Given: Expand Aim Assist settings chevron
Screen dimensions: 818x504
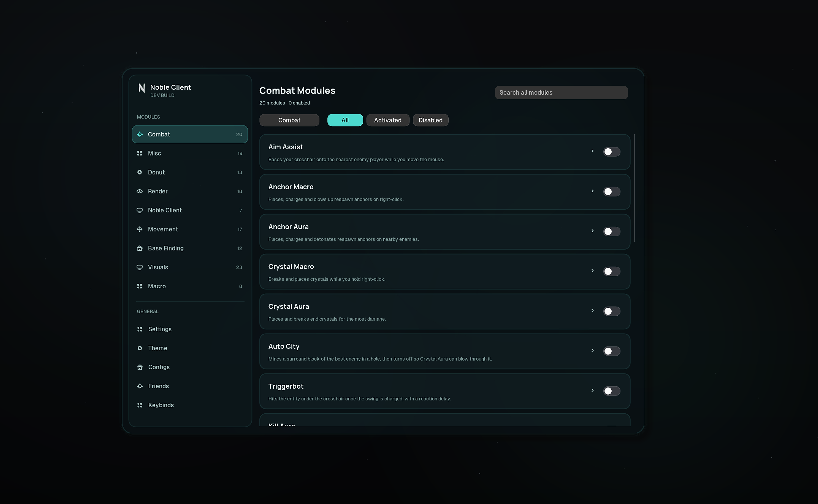Looking at the screenshot, I should click(592, 151).
